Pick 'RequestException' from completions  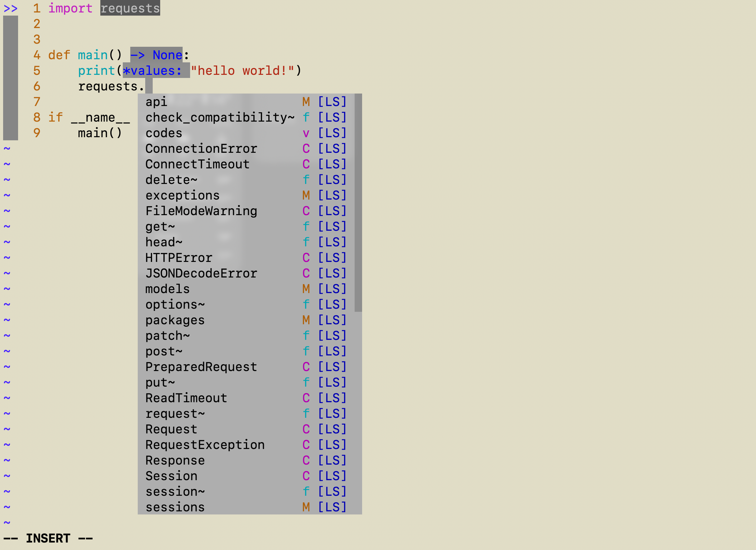pos(246,445)
